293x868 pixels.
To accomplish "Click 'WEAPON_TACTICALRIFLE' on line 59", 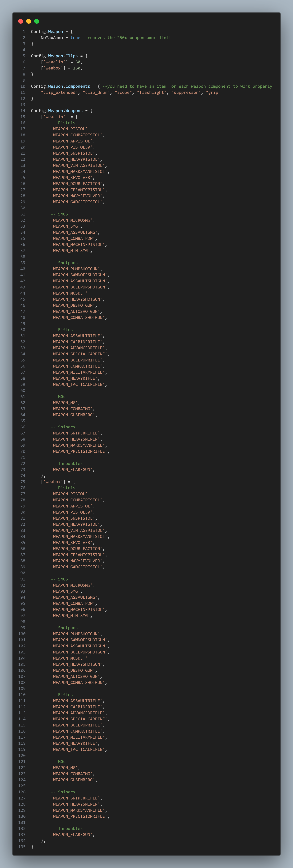I will coord(78,385).
